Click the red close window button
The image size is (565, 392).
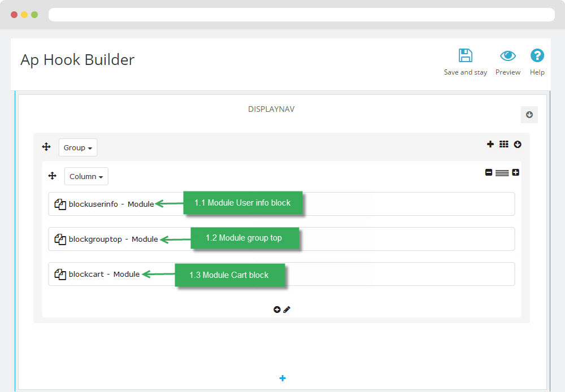[x=14, y=15]
